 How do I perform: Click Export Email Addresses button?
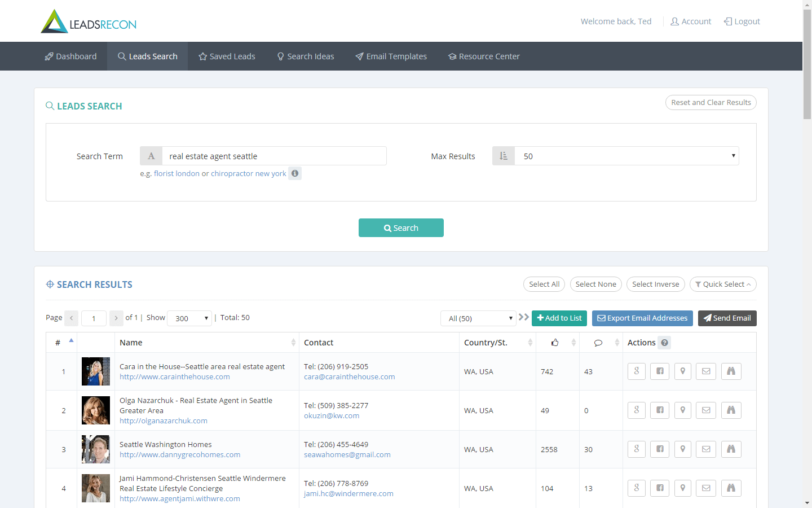click(x=642, y=318)
